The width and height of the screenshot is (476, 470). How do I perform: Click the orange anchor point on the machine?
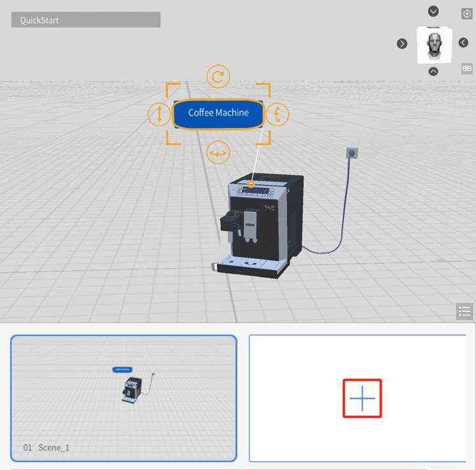pos(251,185)
